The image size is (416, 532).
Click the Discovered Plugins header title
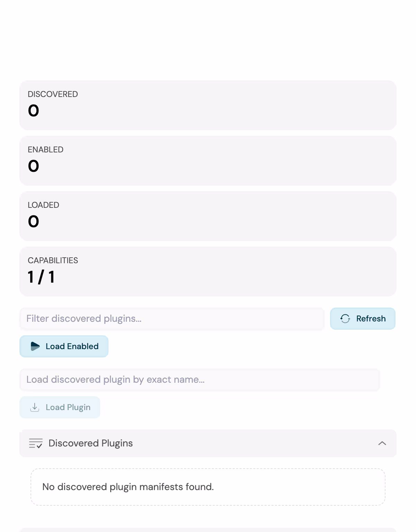91,443
